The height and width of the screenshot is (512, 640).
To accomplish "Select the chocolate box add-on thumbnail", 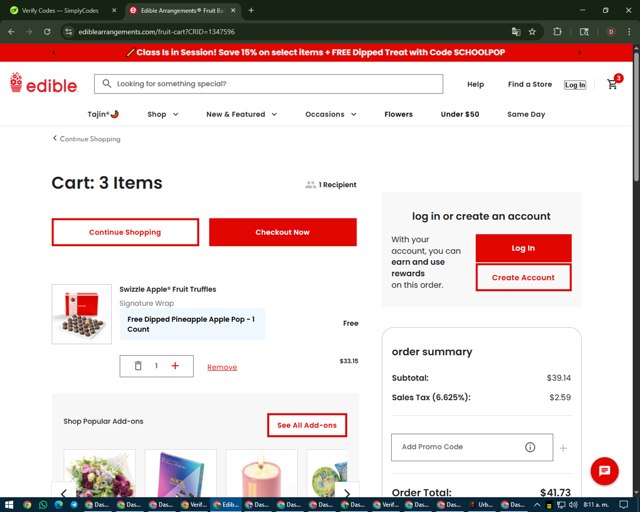I will click(180, 474).
